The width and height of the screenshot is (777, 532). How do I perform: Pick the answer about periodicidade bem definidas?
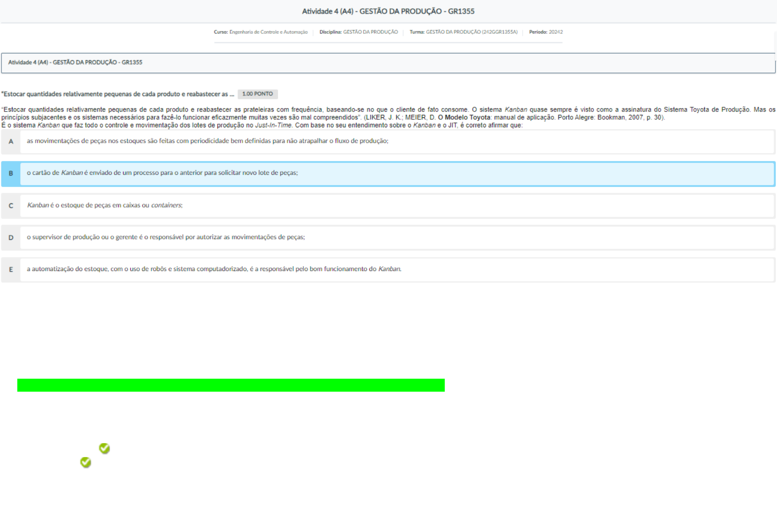[207, 141]
